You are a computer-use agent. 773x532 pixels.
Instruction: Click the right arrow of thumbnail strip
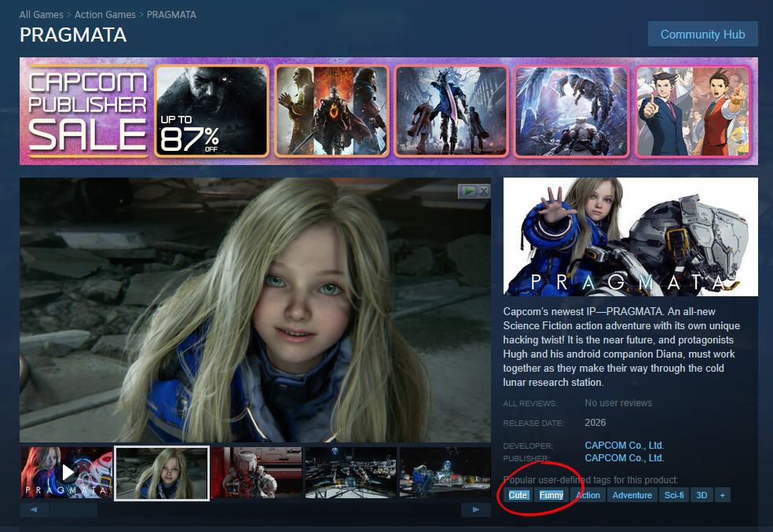pyautogui.click(x=476, y=510)
